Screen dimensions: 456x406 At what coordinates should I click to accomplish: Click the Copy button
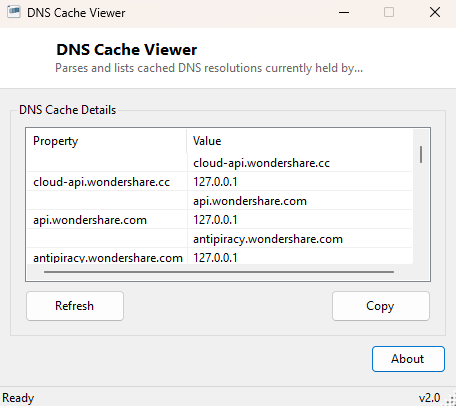pos(381,306)
